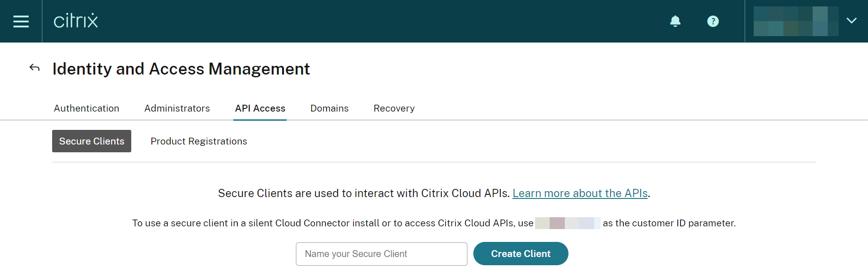Screen dimensions: 868x273
Task: Click the blurred customer ID value
Action: (x=567, y=223)
